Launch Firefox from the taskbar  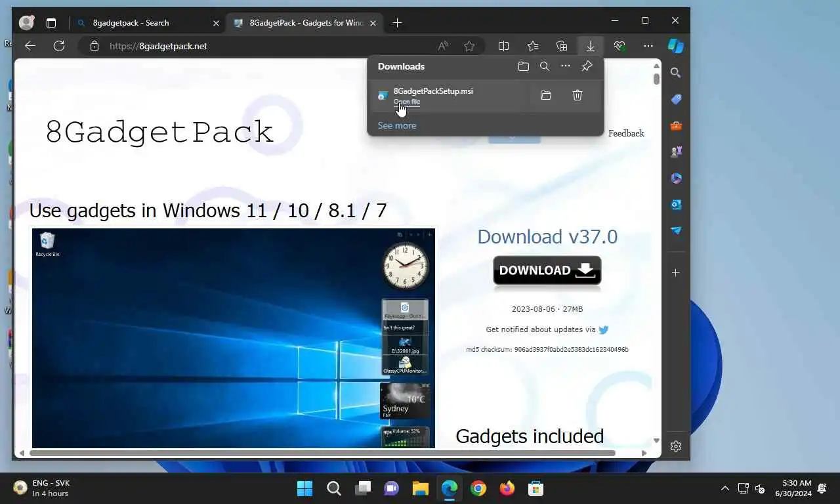pos(507,488)
